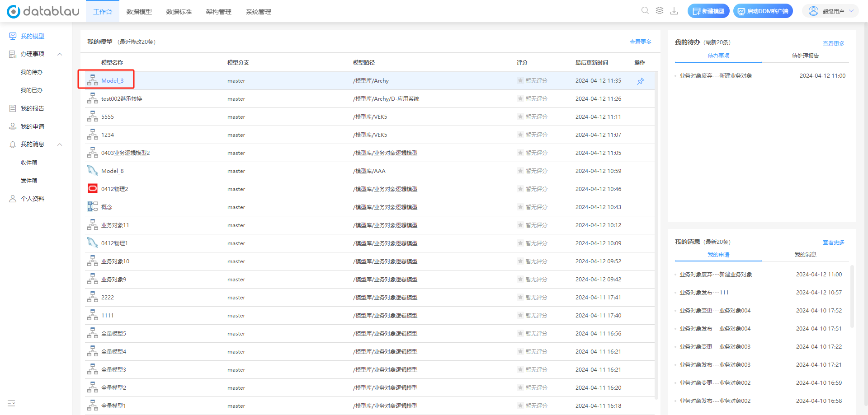
Task: Click the Model_8 model type icon
Action: click(x=93, y=171)
